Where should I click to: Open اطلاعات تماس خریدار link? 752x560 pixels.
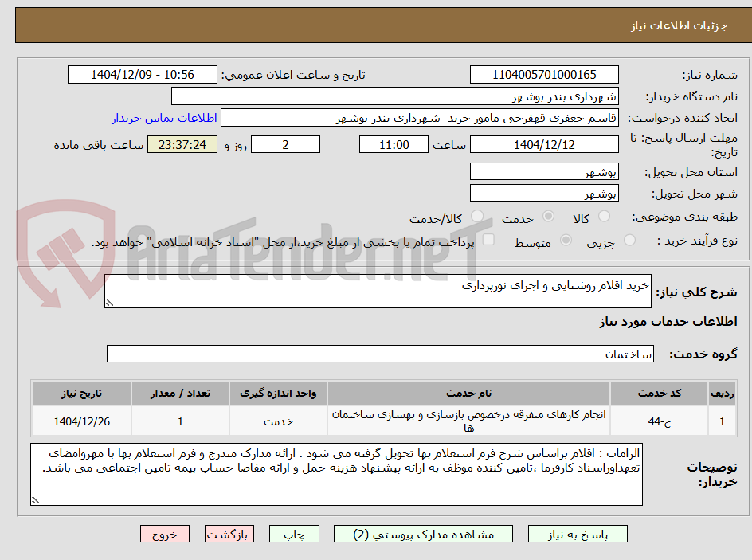click(164, 118)
